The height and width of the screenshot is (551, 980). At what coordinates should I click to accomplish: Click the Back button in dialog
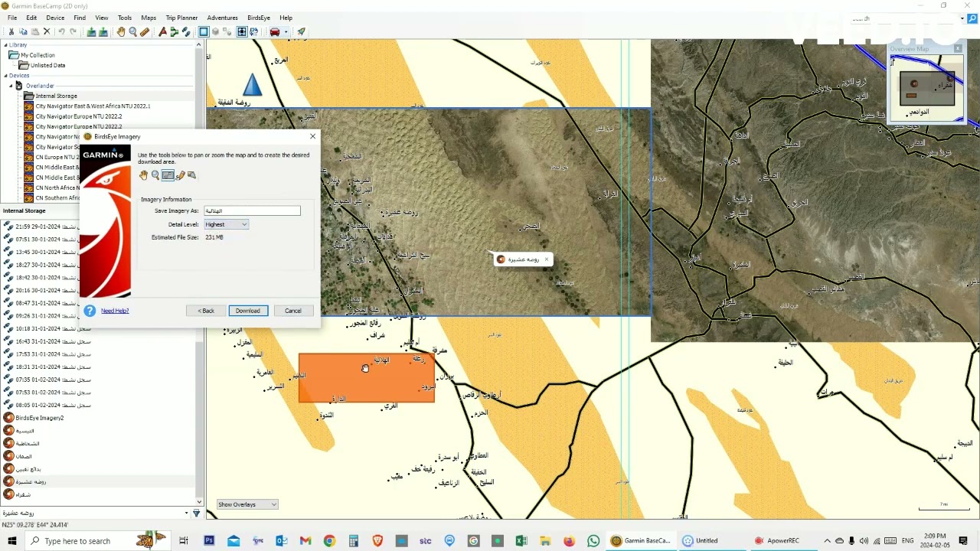206,311
